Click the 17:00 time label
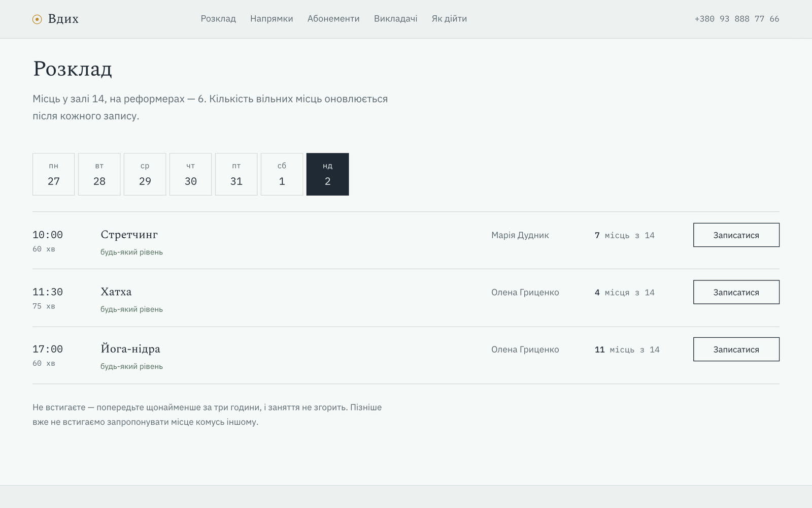Screen dimensions: 812x508 [48, 349]
